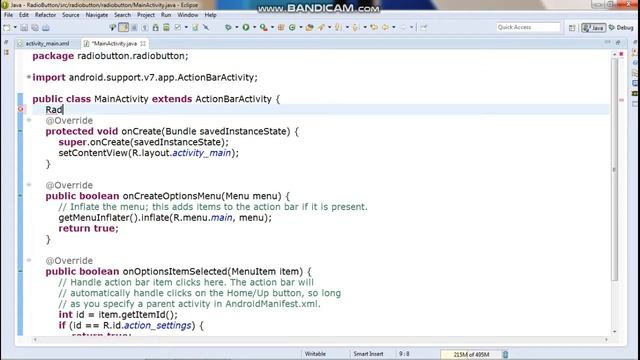Place cursor after 'Rad' on the class's first line
Screen dimensions: 640x360
point(64,109)
